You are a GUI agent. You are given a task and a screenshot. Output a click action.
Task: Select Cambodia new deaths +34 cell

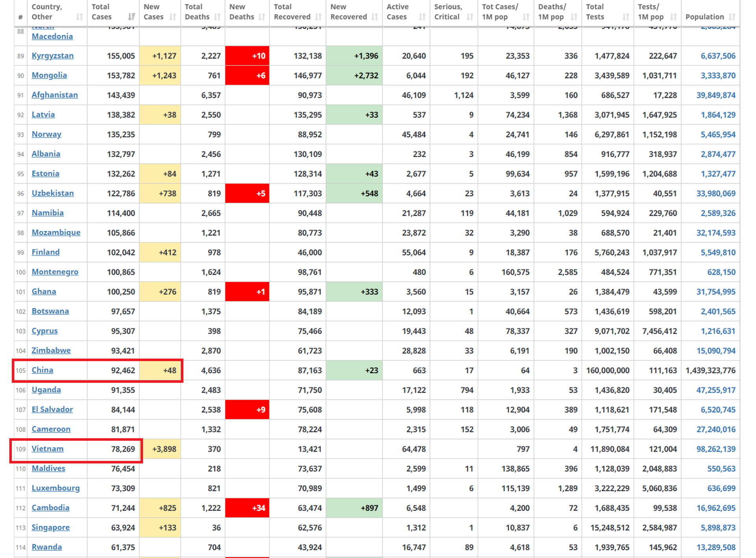[247, 508]
